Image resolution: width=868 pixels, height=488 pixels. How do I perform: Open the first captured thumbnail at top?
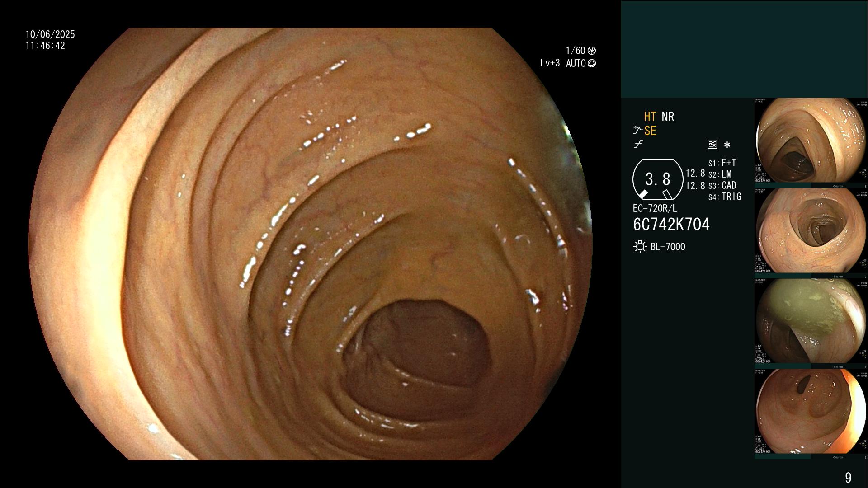pos(811,140)
